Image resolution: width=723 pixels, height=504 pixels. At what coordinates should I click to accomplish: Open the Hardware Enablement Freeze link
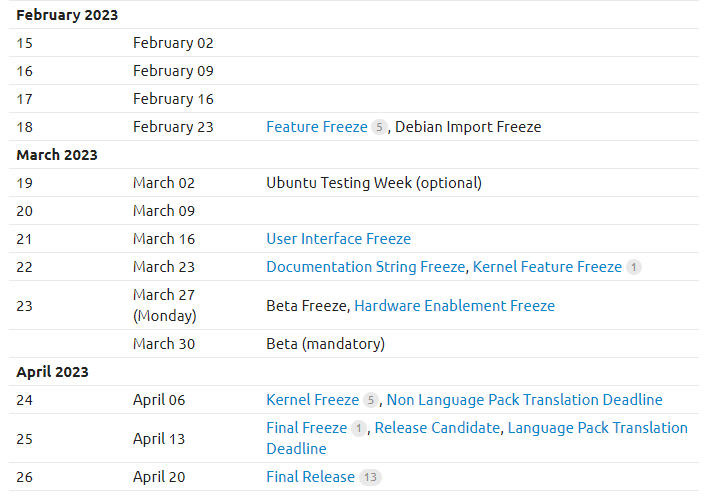[x=454, y=306]
